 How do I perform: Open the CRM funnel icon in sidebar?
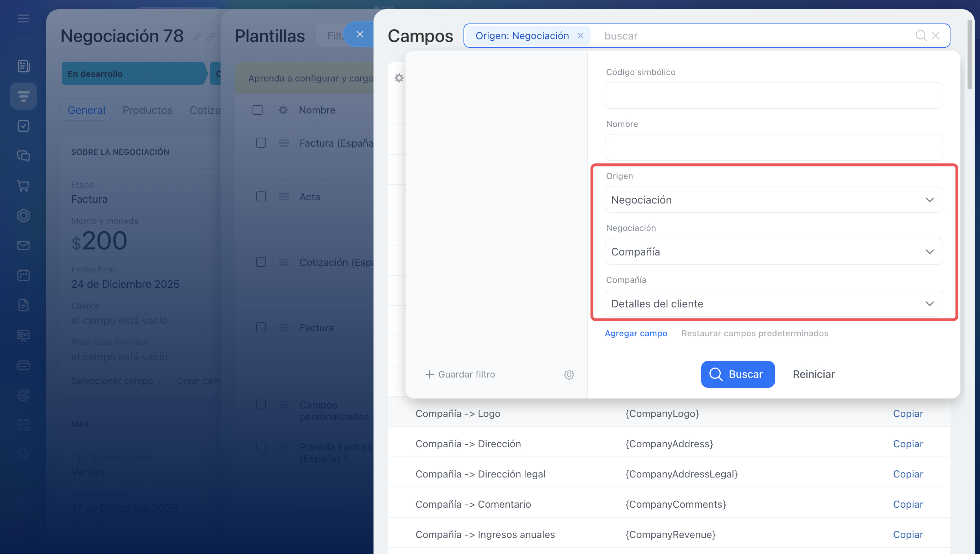click(x=23, y=96)
